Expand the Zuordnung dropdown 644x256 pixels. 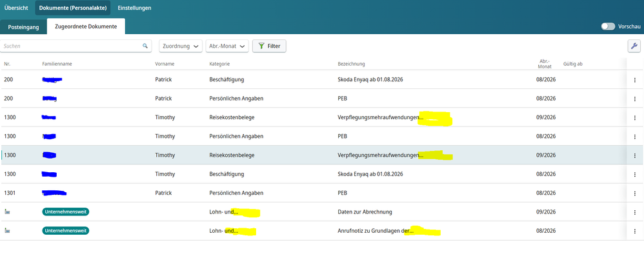[181, 46]
